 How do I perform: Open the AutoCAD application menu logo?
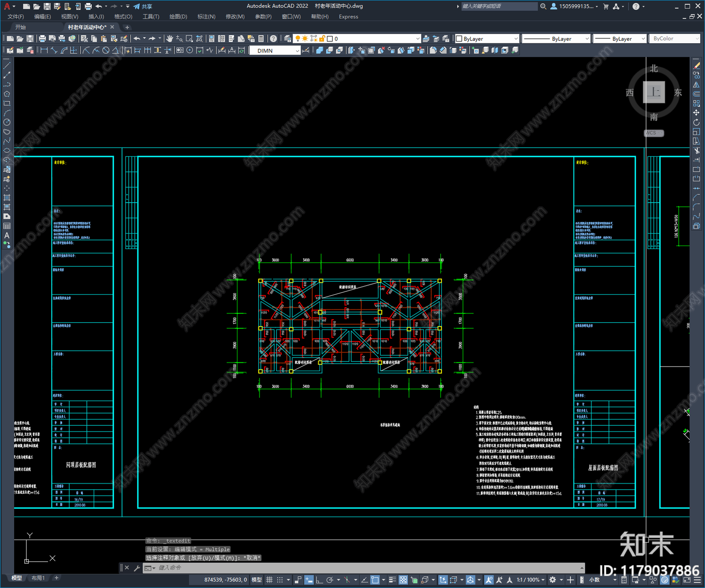click(x=7, y=6)
